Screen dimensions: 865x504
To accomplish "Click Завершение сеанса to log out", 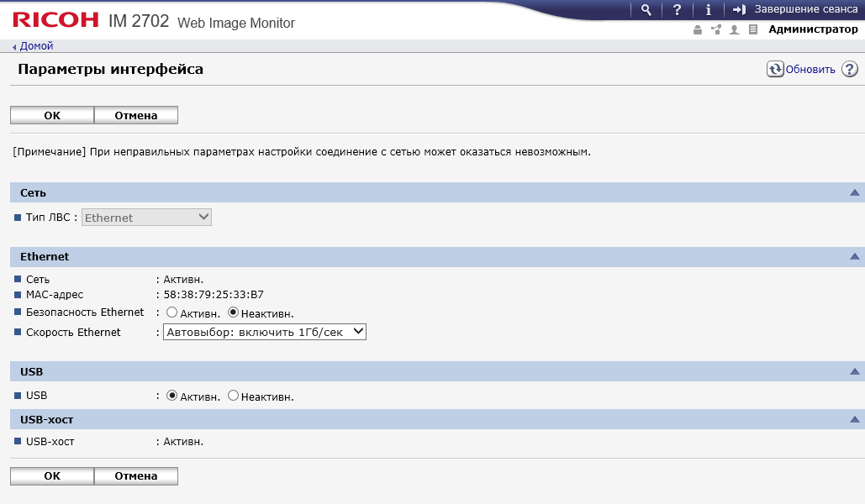I will [805, 9].
